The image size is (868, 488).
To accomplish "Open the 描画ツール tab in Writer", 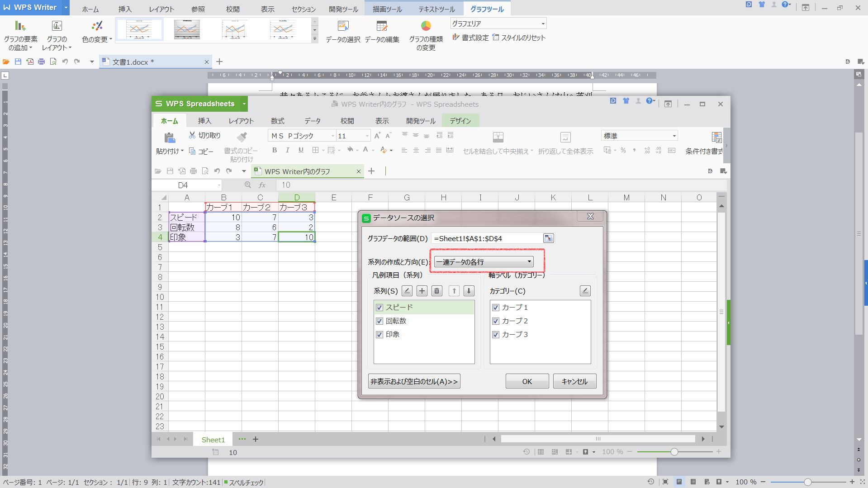I will tap(387, 9).
